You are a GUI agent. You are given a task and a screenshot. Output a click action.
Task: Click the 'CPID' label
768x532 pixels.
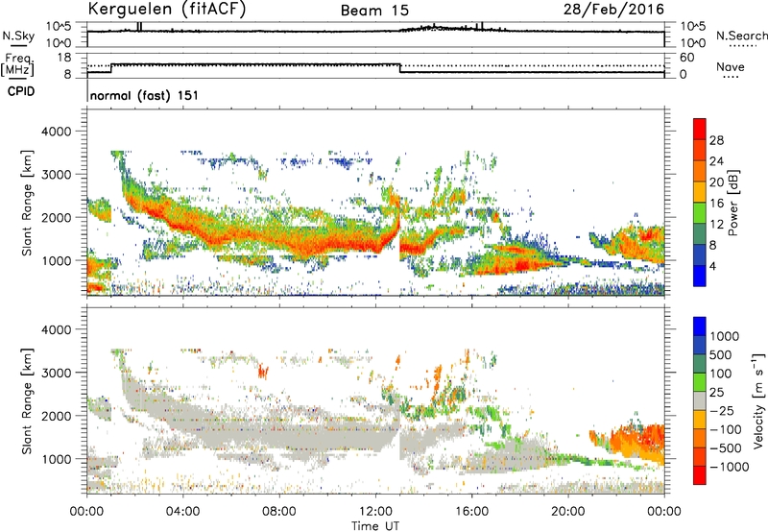21,91
